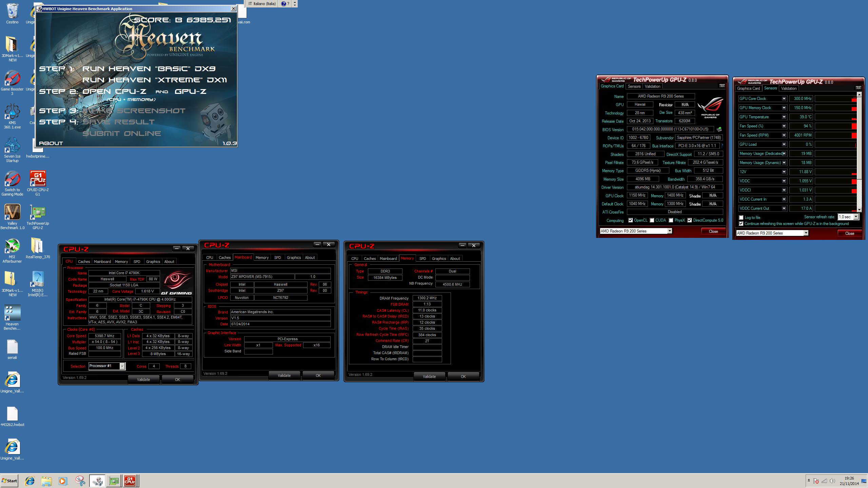Open Graphics tab in right CPU-Z window
Screen dimensions: 868x488
pyautogui.click(x=439, y=259)
